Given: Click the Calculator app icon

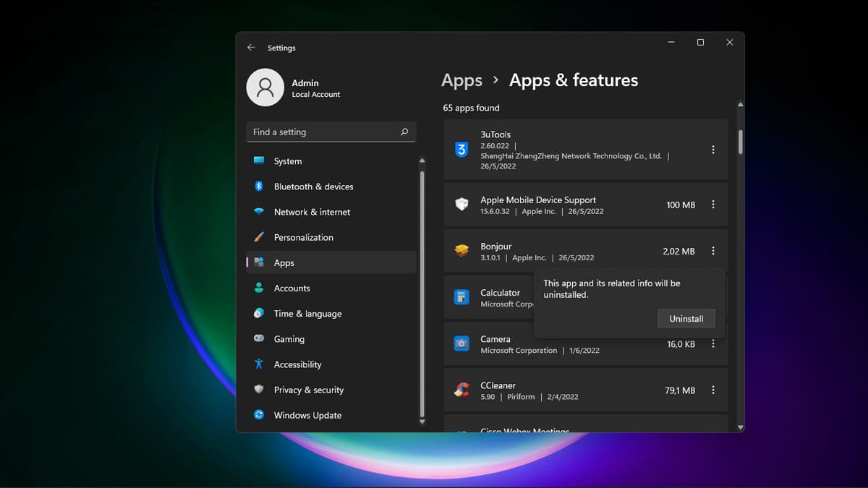Looking at the screenshot, I should tap(461, 297).
